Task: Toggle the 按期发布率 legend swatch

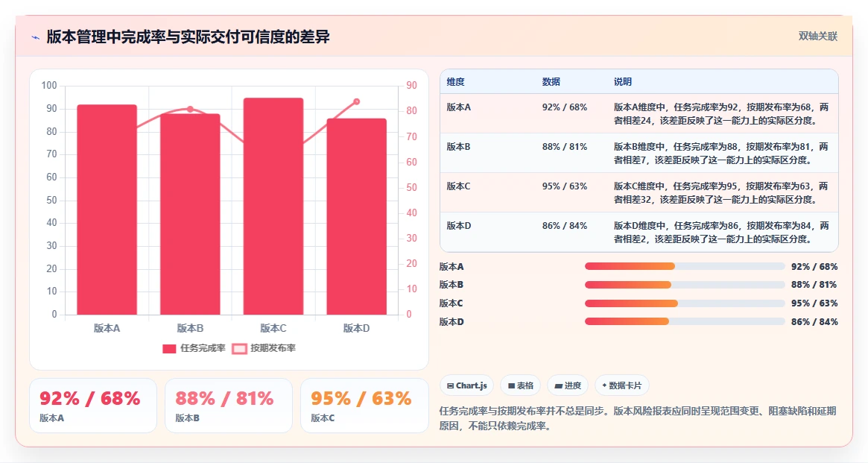Action: pyautogui.click(x=239, y=348)
